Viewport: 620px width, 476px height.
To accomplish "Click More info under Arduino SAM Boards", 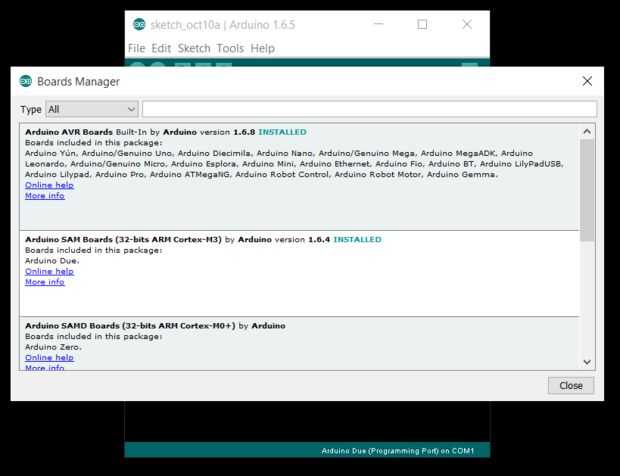I will (45, 282).
